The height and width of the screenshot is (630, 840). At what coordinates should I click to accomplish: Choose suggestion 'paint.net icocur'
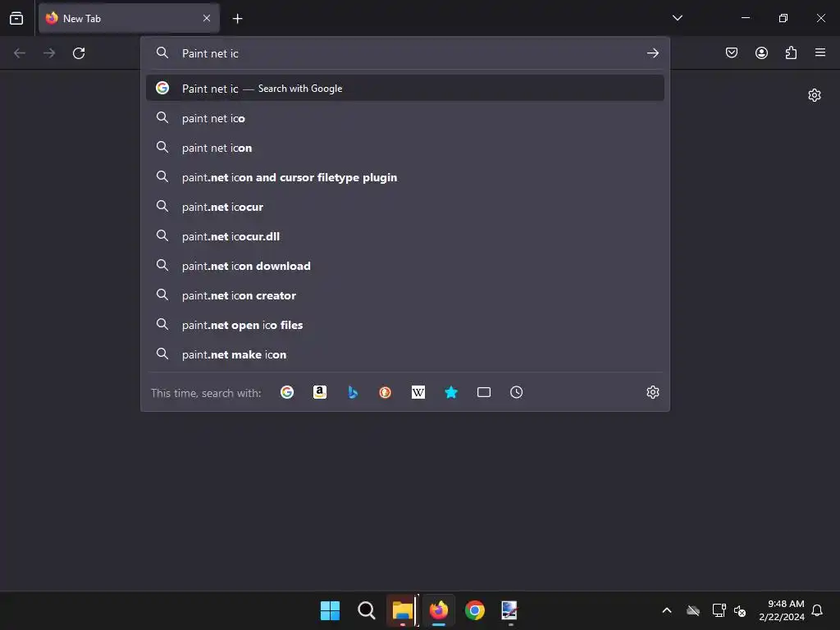pyautogui.click(x=405, y=206)
